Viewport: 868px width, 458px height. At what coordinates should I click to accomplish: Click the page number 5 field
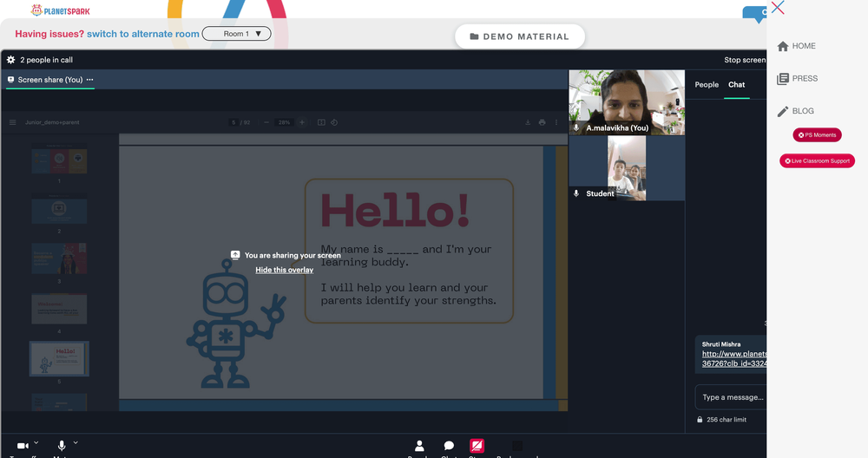coord(233,122)
